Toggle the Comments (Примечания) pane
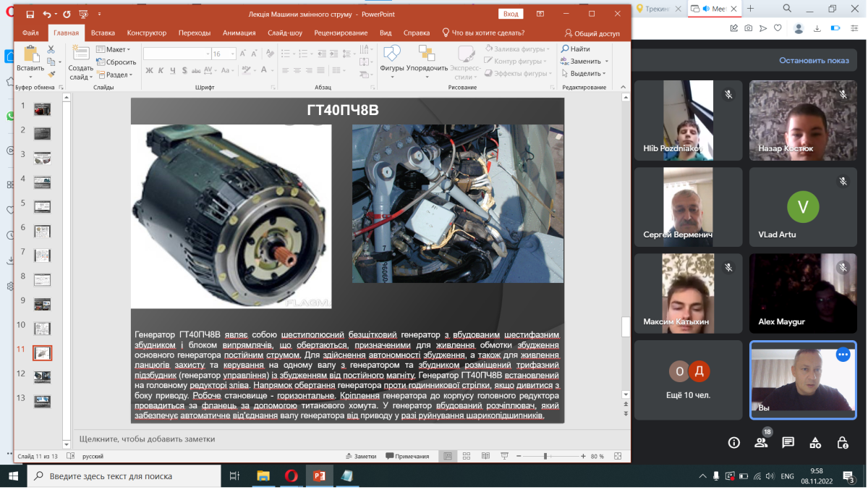 tap(408, 456)
